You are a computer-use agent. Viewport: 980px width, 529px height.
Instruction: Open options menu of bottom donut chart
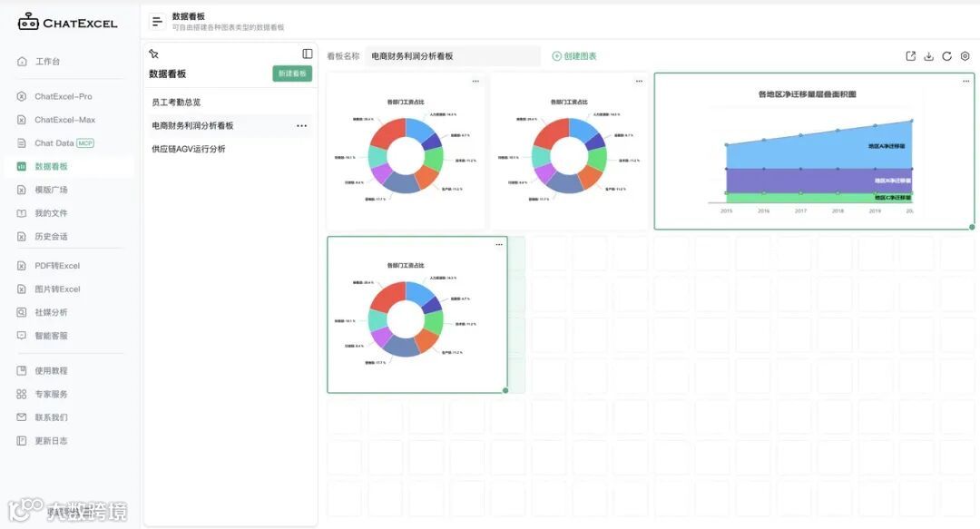click(x=499, y=244)
